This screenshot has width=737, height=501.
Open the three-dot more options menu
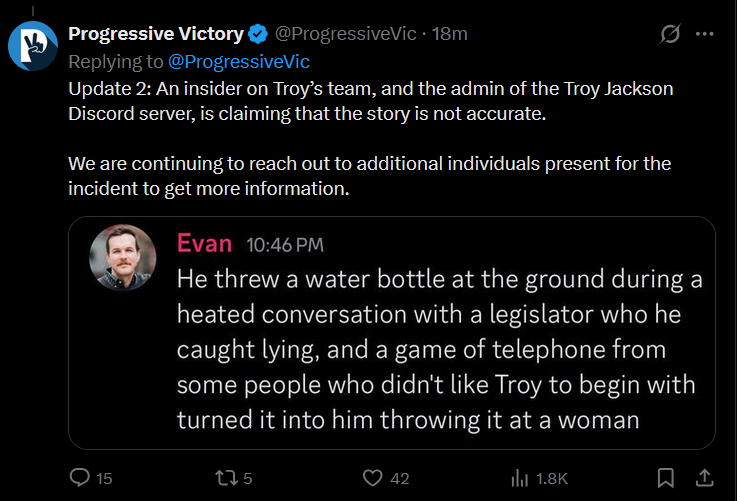(705, 34)
